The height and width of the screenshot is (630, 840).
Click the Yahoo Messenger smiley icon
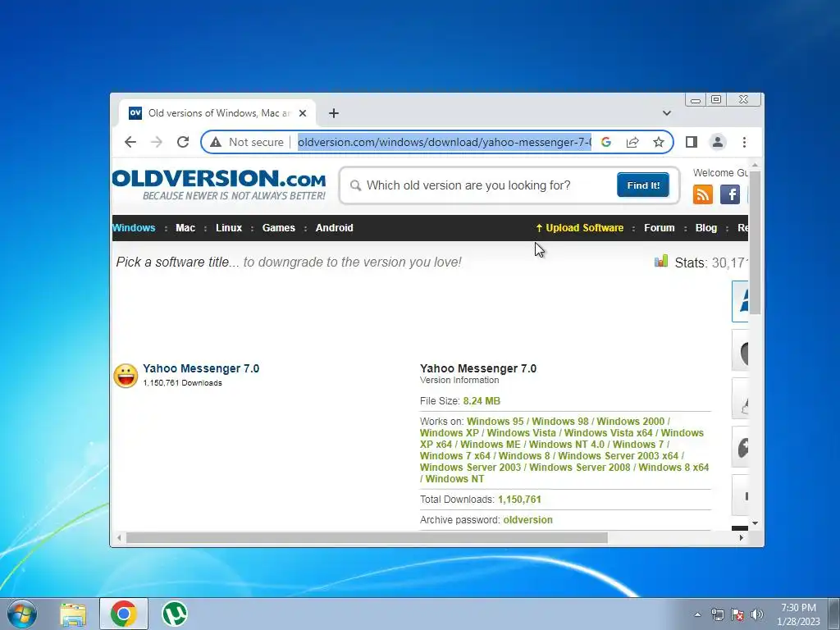point(126,376)
